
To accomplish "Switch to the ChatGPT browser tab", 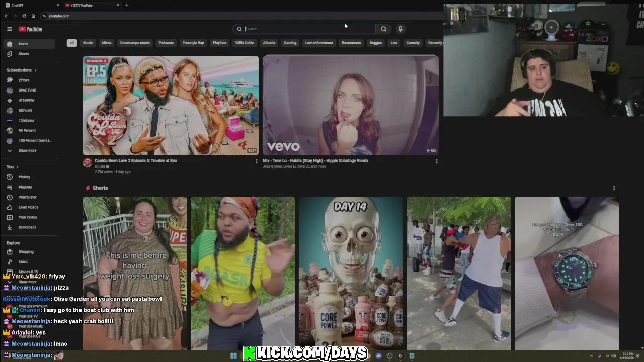I will pos(30,5).
